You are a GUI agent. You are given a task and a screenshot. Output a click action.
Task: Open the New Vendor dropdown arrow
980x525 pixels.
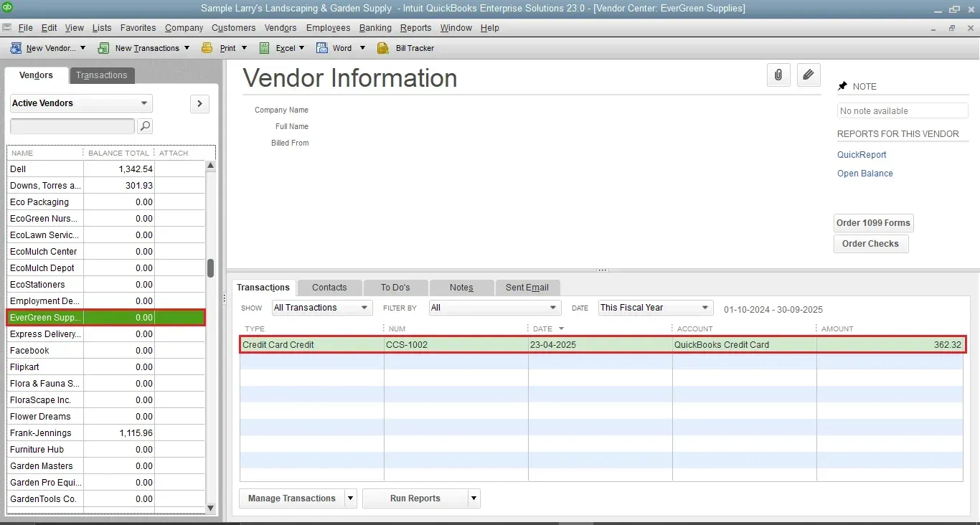coord(83,48)
